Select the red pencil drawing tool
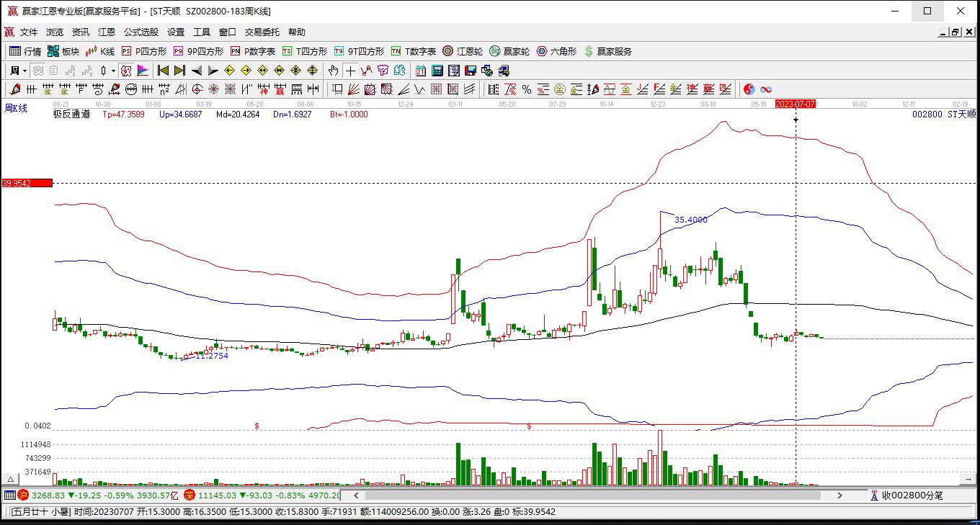Image resolution: width=980 pixels, height=525 pixels. click(x=14, y=89)
